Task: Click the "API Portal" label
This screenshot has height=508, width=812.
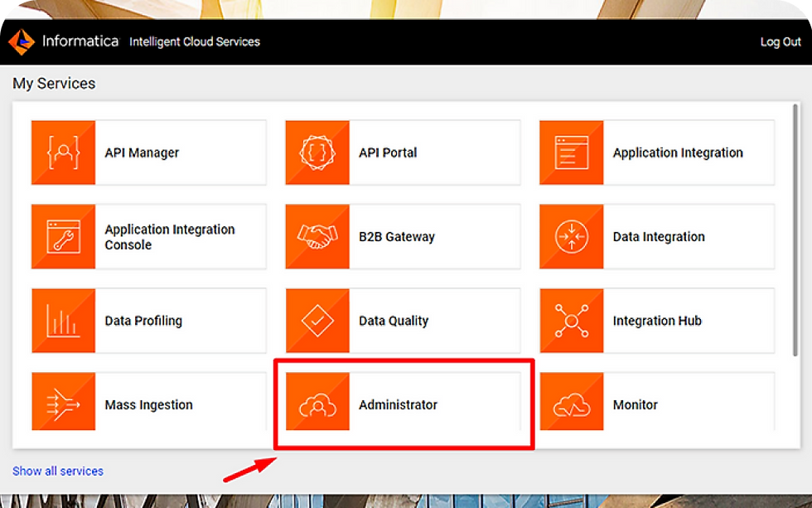Action: (388, 152)
